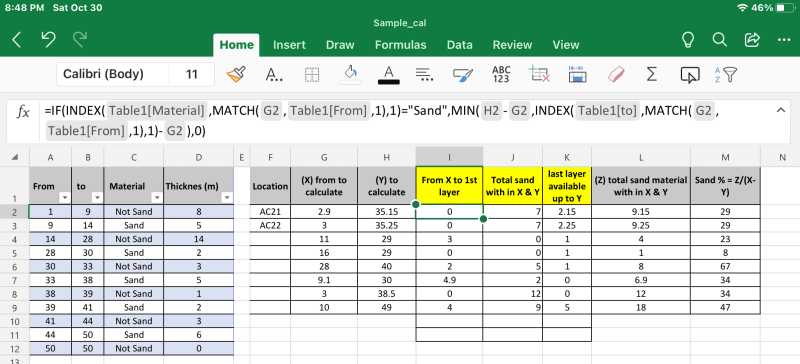Open the more options ellipsis menu
This screenshot has width=800, height=364.
pos(784,40)
